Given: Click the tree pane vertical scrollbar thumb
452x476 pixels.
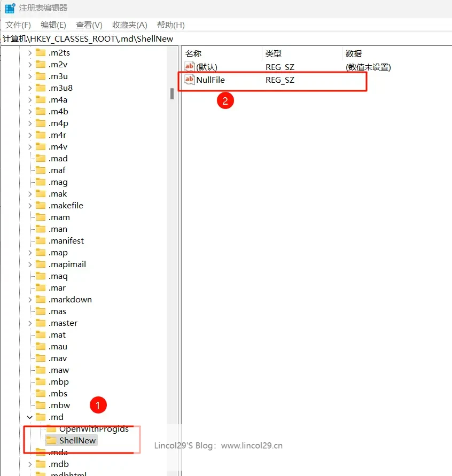Looking at the screenshot, I should coord(172,93).
